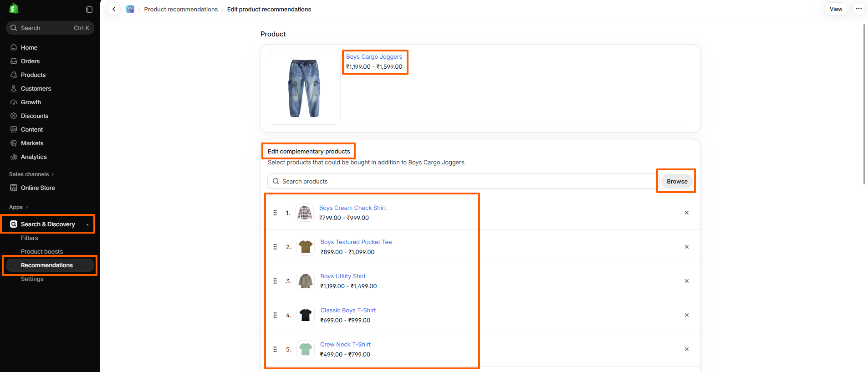The width and height of the screenshot is (868, 372).
Task: Remove Boys Textured Pocket Tee with its X
Action: click(687, 247)
